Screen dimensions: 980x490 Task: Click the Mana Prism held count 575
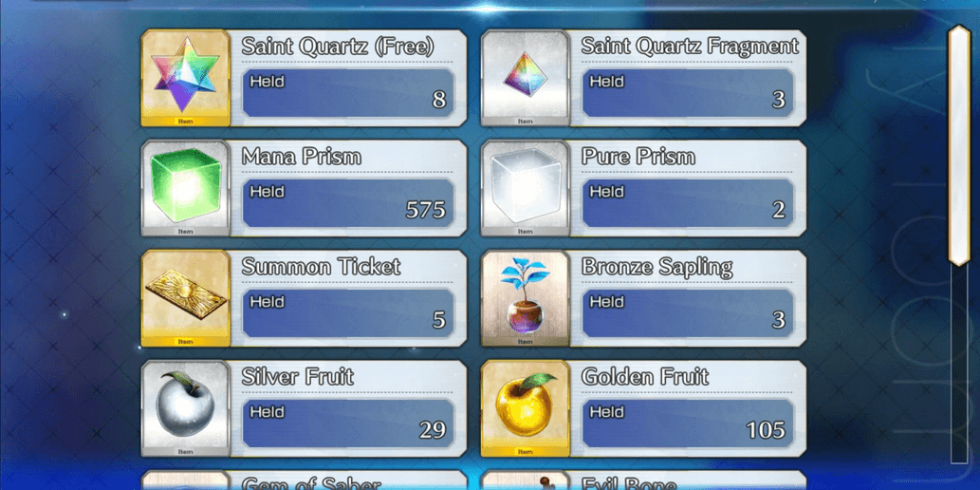coord(426,210)
